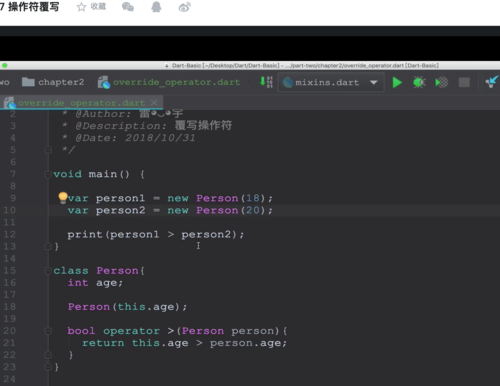Screen dimensions: 500x386
Task: Click the green Run button
Action: [397, 82]
